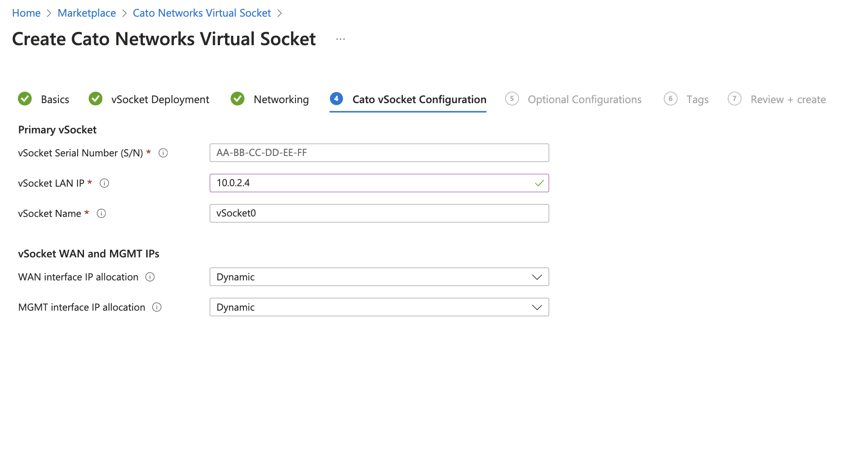Click the step 6 circle for Tags
The image size is (868, 473).
click(670, 99)
